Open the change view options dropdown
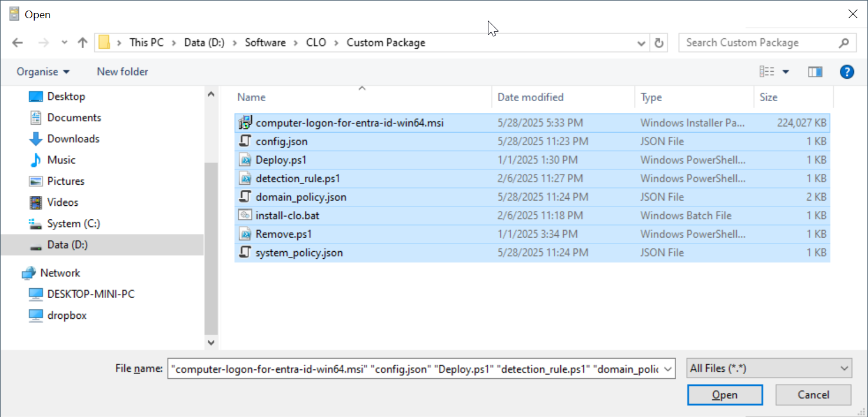The width and height of the screenshot is (868, 417). [x=786, y=72]
